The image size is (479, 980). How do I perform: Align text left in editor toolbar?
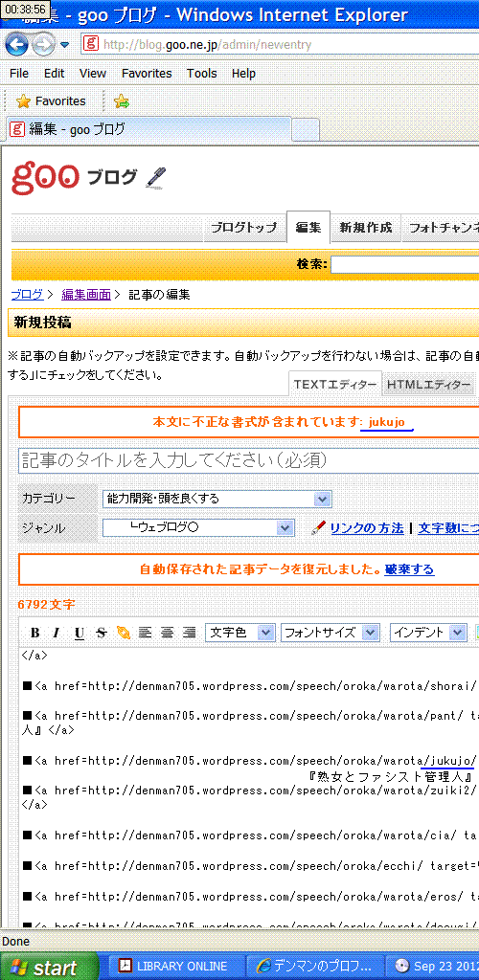point(145,634)
